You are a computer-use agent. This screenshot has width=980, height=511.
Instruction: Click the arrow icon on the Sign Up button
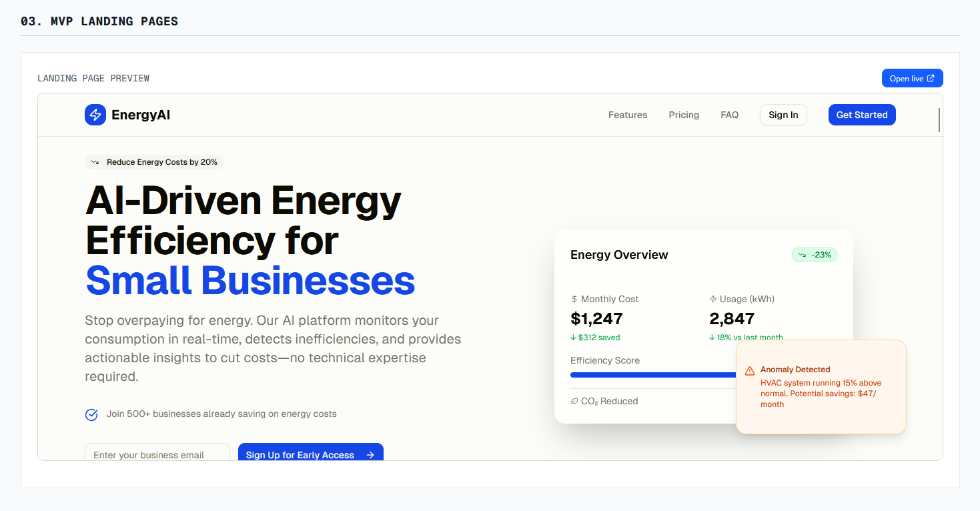(370, 454)
